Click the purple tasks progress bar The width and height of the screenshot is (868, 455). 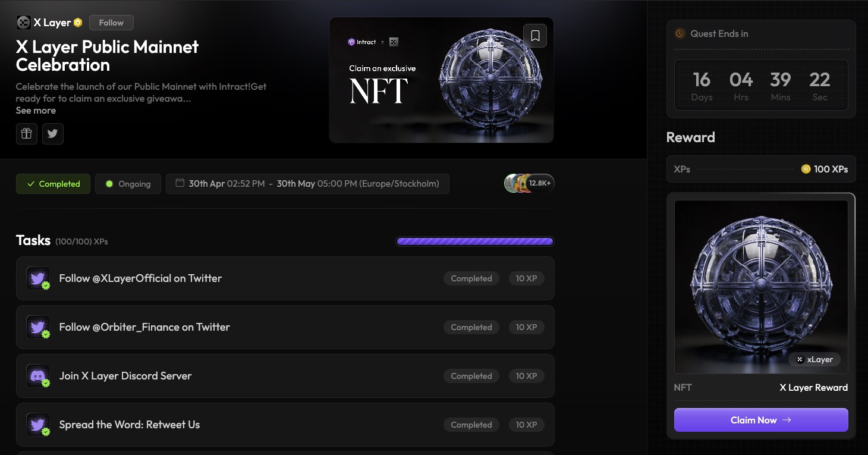click(x=474, y=241)
